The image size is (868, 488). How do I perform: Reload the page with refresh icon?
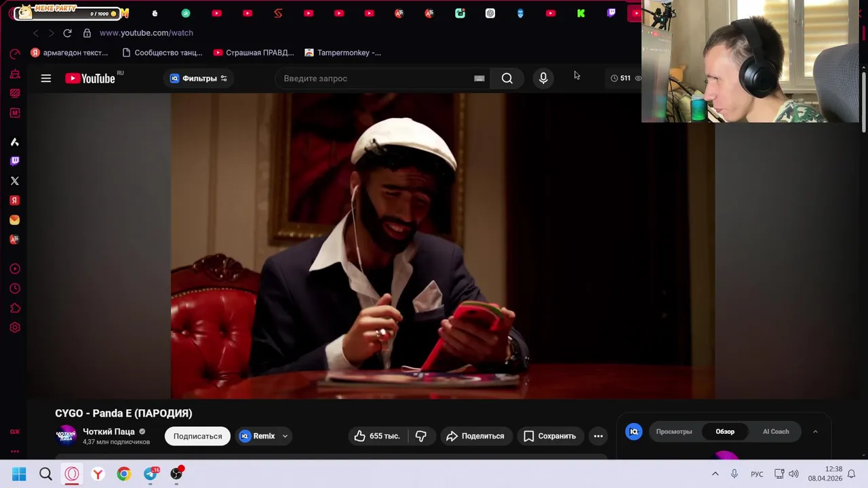67,33
